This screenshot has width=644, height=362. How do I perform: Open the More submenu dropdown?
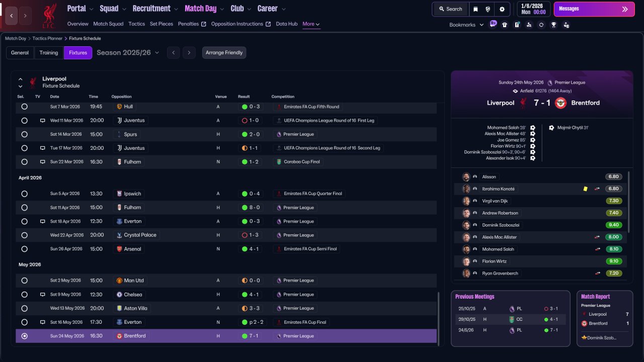pos(311,24)
